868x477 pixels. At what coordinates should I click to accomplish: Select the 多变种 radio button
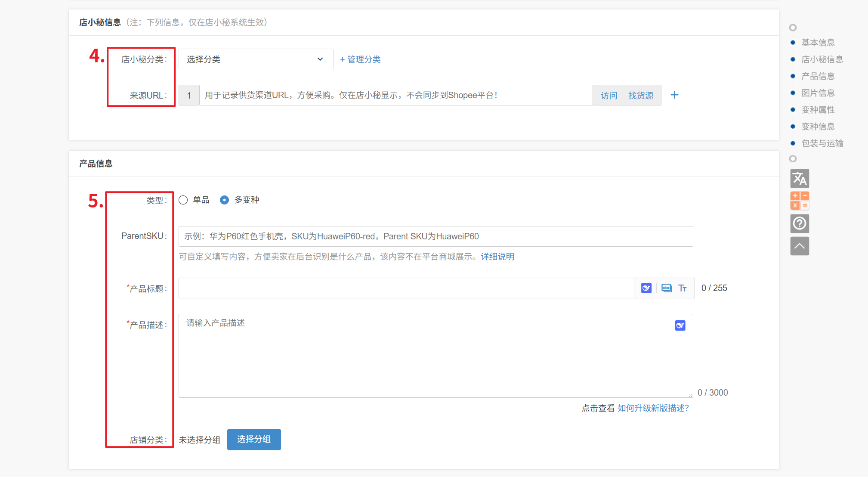click(x=224, y=200)
